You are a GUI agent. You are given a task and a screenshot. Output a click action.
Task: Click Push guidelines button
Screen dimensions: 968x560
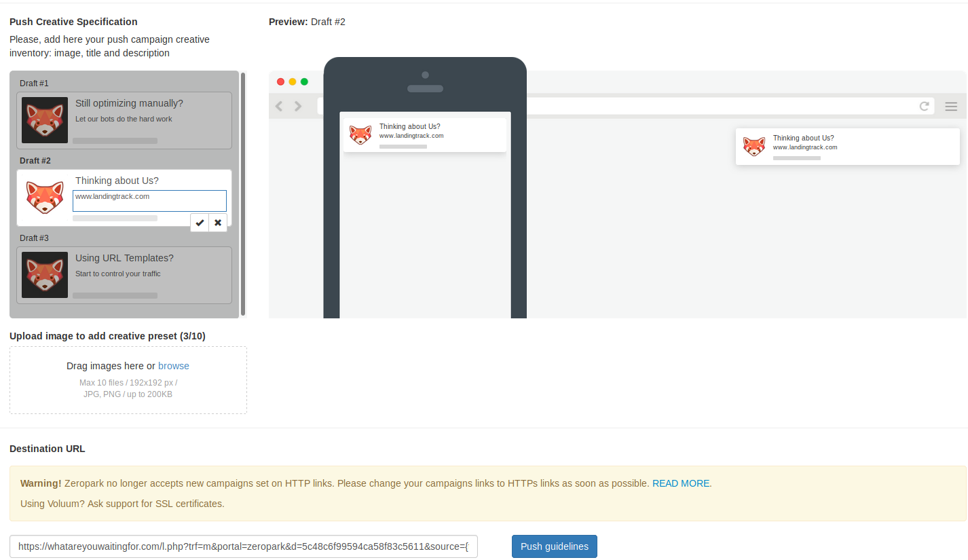tap(555, 546)
